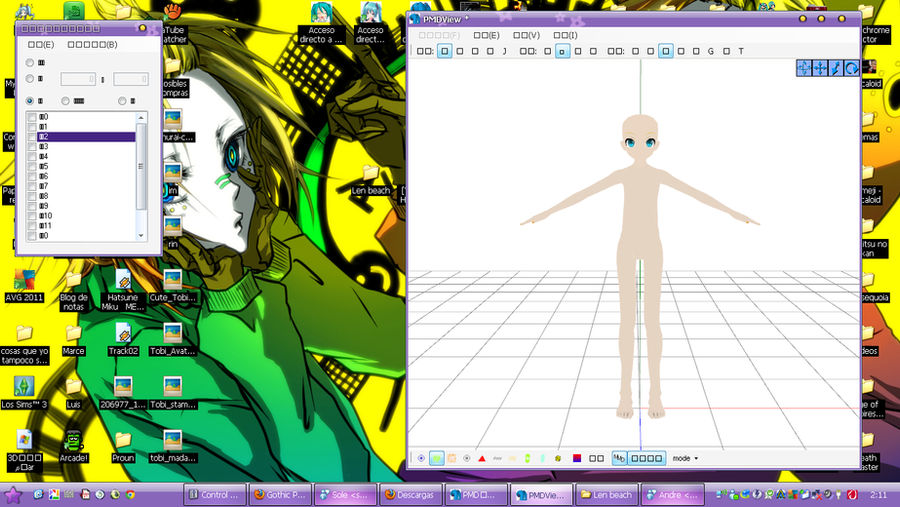Switch to Len beach taskbar button
Viewport: 900px width, 507px height.
(607, 495)
